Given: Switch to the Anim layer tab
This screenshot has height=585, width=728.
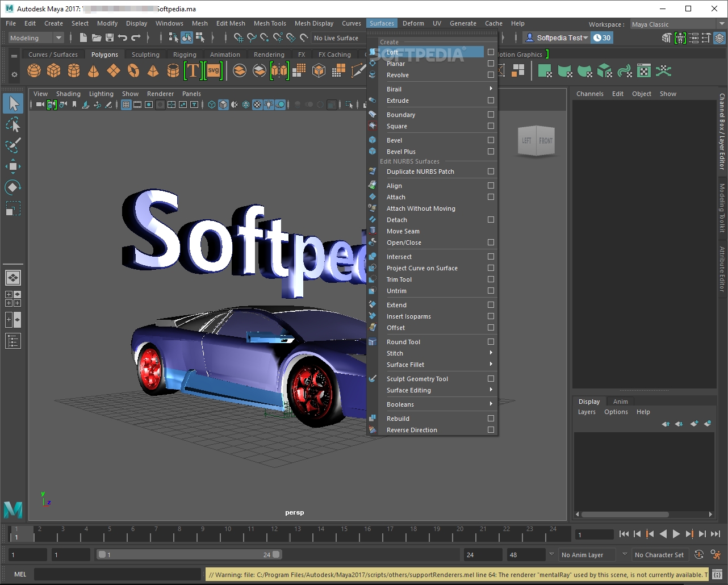Looking at the screenshot, I should tap(621, 402).
